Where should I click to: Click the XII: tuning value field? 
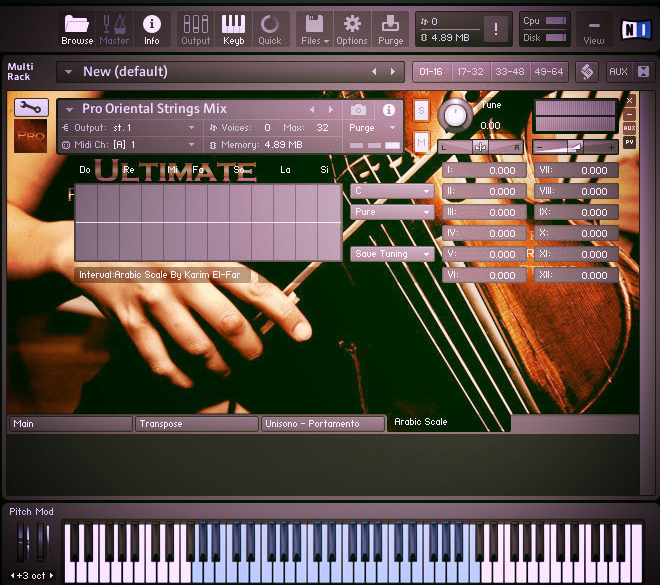(576, 275)
